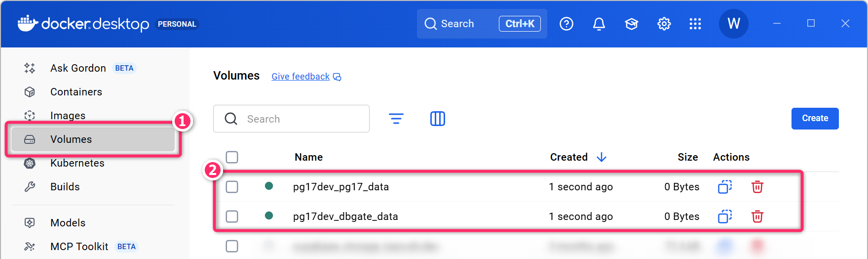Select the pg17dev_pg17_data checkbox
Screen dimensions: 868x259
coord(232,187)
